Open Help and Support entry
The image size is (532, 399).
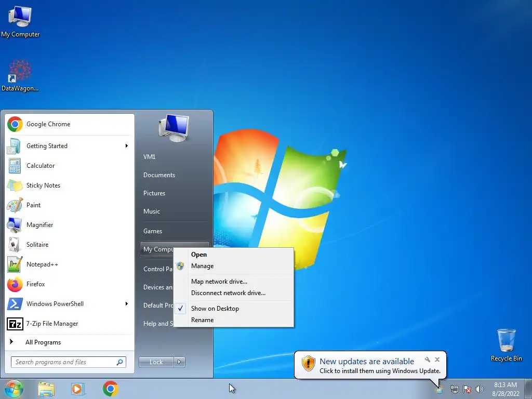[157, 324]
